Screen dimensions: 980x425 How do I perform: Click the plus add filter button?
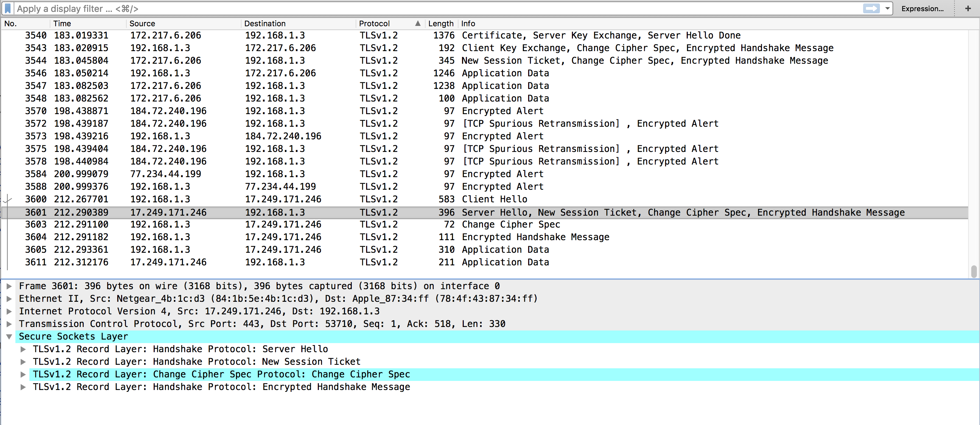click(967, 8)
